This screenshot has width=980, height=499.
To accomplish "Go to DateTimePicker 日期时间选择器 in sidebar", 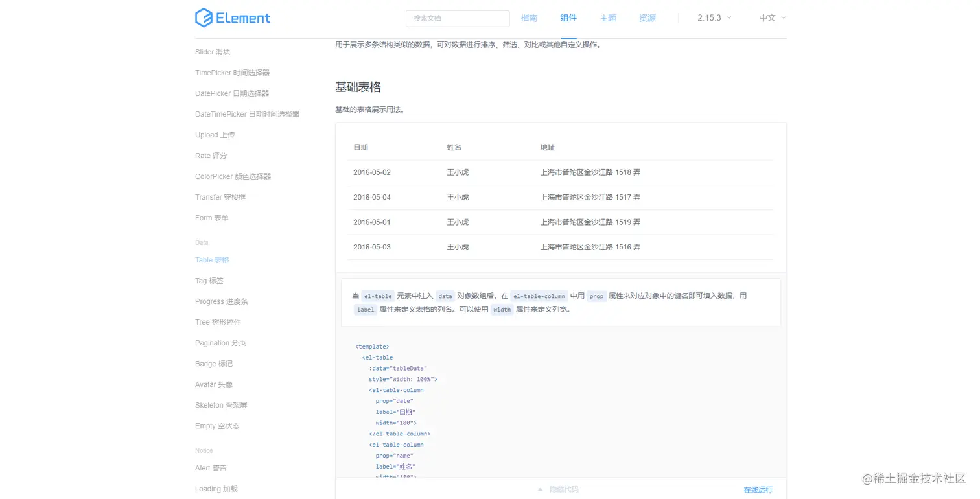I will pos(247,114).
